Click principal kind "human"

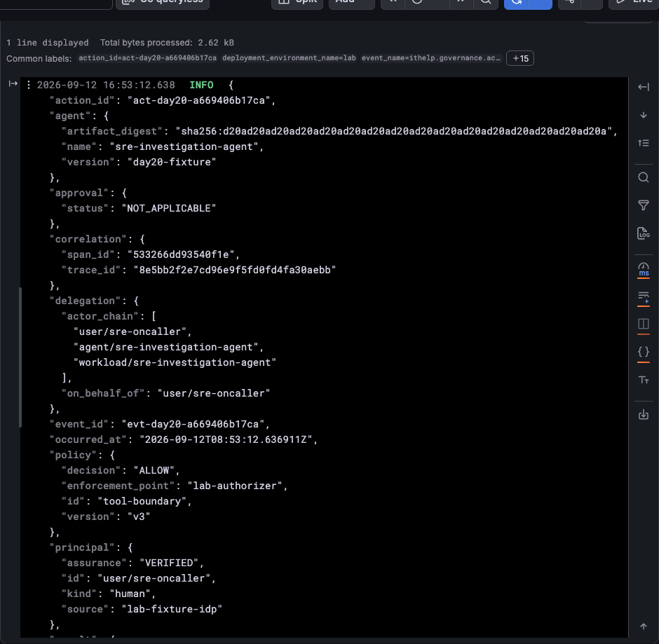[130, 594]
